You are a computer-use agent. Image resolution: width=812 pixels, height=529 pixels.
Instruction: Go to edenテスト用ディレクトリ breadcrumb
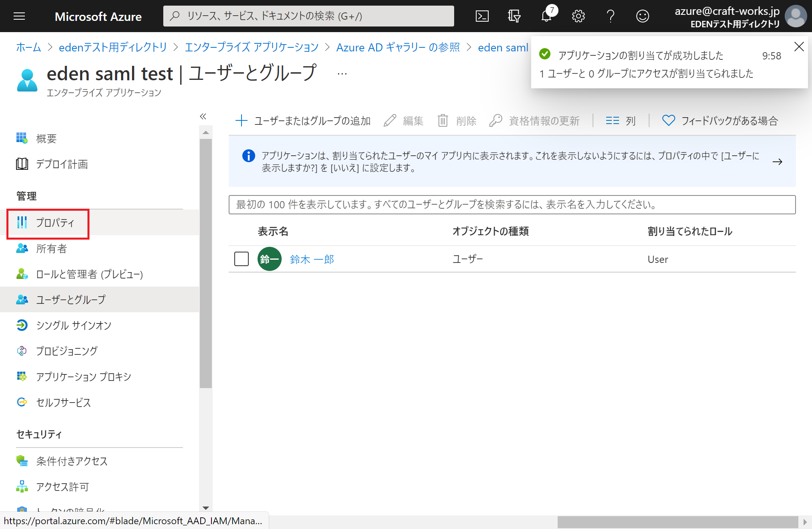click(113, 47)
